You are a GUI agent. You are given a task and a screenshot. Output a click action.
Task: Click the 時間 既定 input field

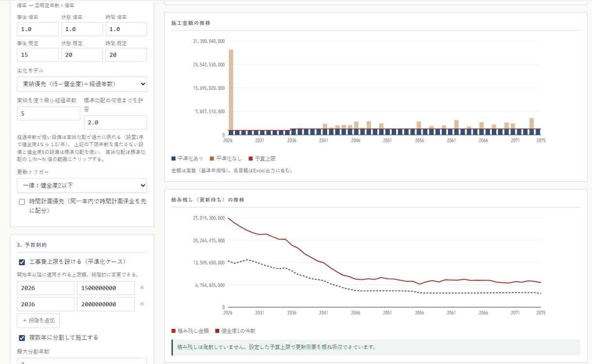[x=126, y=55]
